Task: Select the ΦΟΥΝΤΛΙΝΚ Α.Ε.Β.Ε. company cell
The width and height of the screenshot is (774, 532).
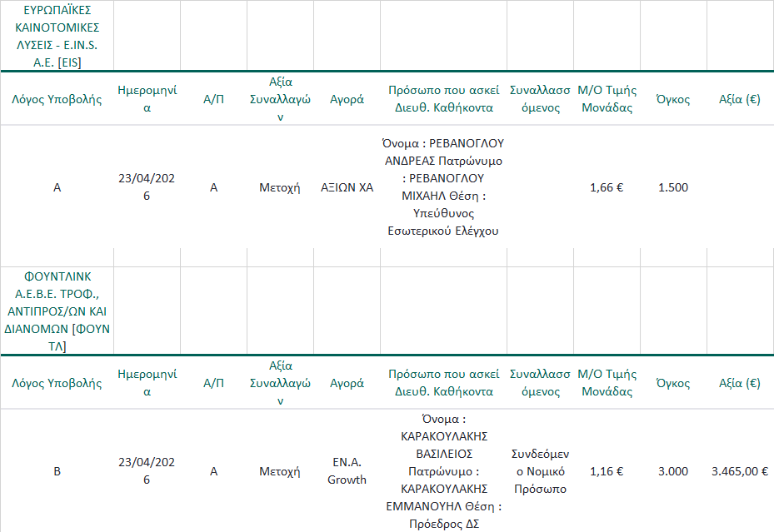Action: tap(57, 311)
